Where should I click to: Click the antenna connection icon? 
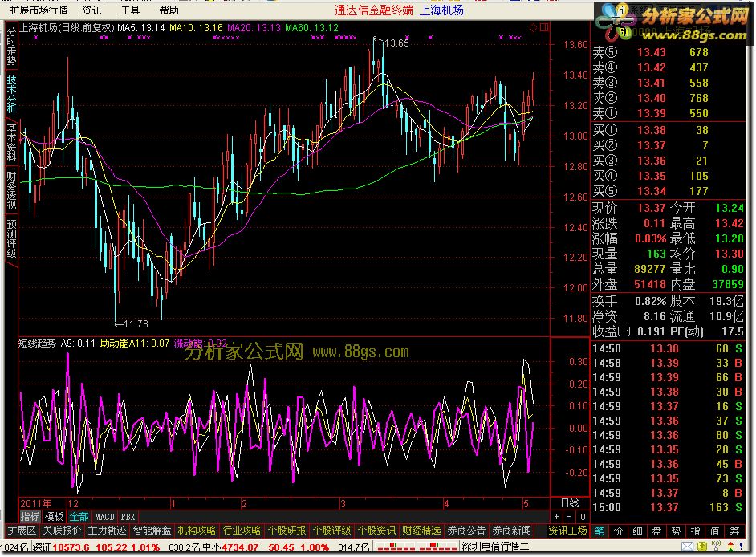717,547
